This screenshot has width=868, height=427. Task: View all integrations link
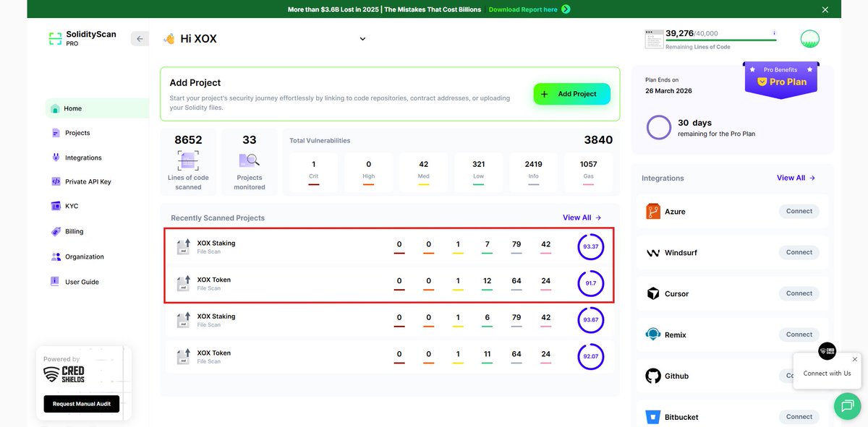pyautogui.click(x=796, y=178)
